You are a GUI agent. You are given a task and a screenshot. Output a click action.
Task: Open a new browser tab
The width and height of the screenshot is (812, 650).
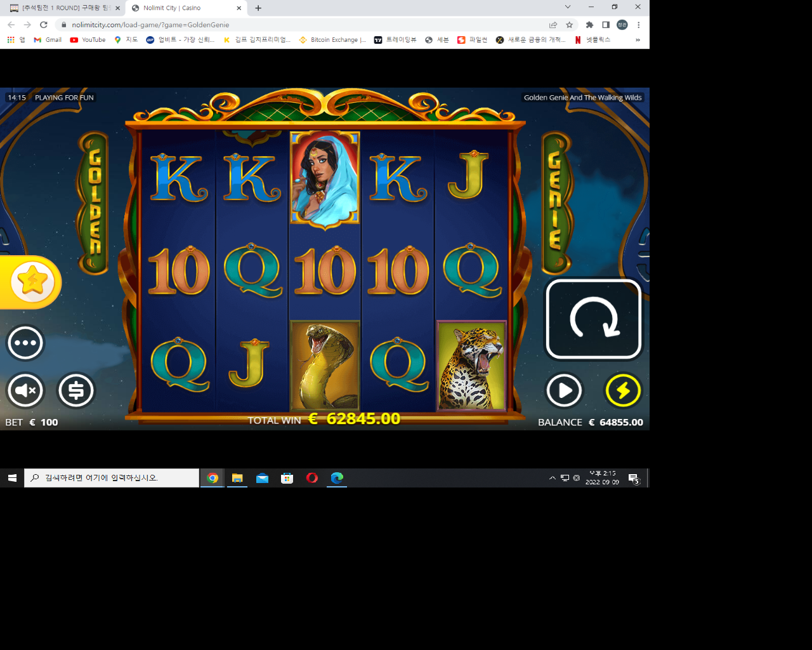(x=258, y=8)
